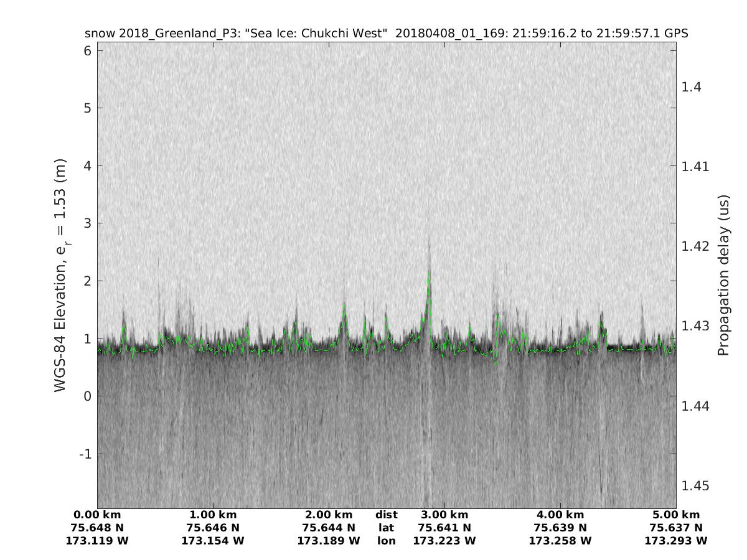
Task: Click the '1.00 km' distance tick label
Action: pyautogui.click(x=213, y=515)
